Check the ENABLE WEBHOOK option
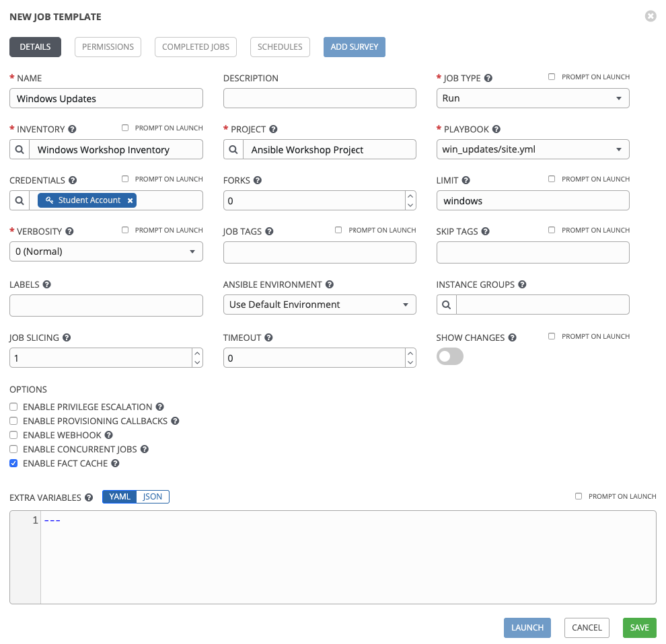Image resolution: width=666 pixels, height=644 pixels. tap(13, 435)
